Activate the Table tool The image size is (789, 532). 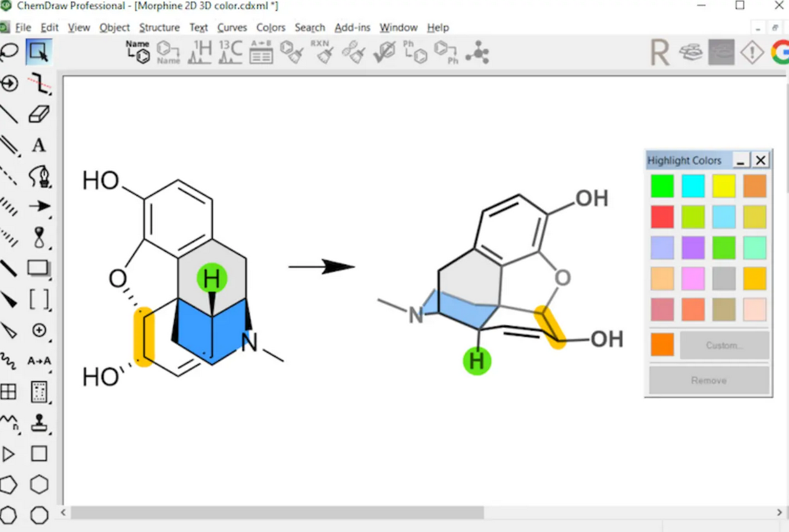tap(8, 392)
